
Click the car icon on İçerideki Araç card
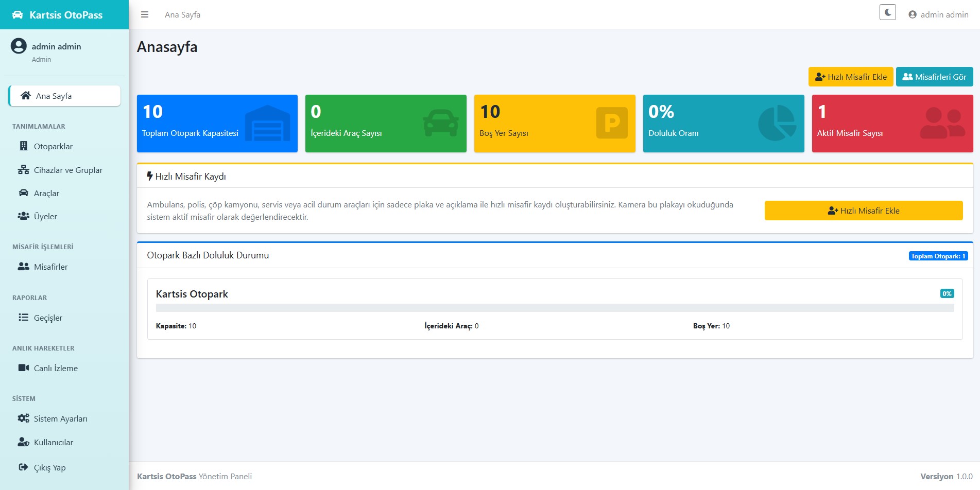tap(441, 123)
